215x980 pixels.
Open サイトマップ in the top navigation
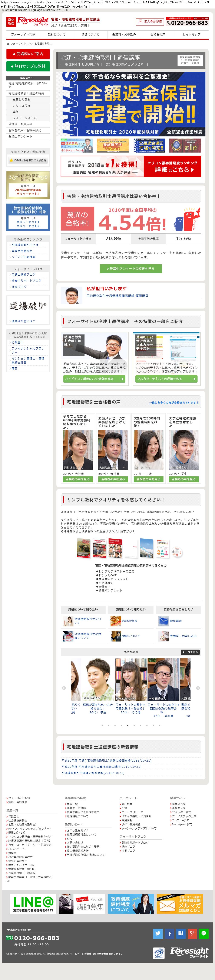coord(191,34)
